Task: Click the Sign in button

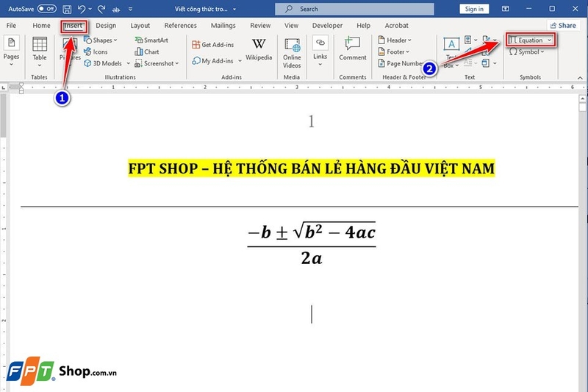Action: [474, 9]
